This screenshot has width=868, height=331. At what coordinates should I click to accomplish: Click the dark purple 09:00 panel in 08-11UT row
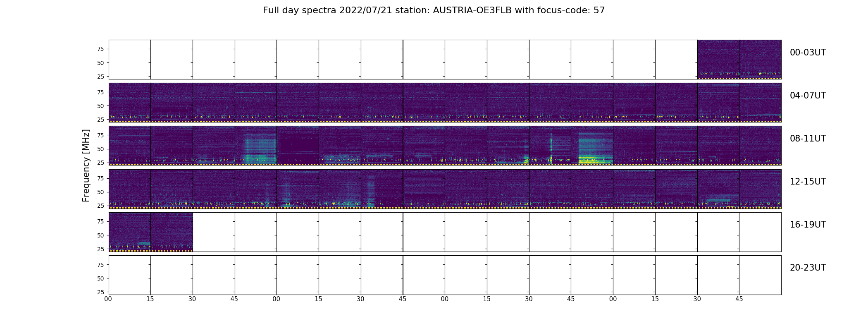[x=298, y=146]
